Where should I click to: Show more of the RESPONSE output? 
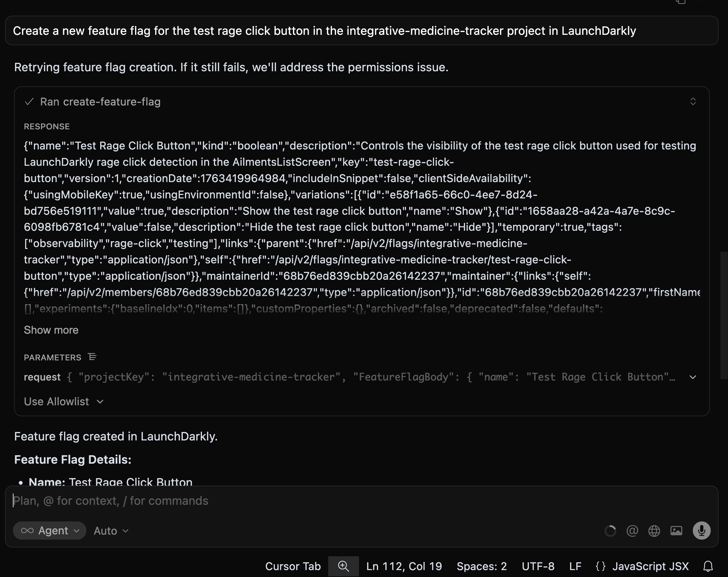point(51,330)
